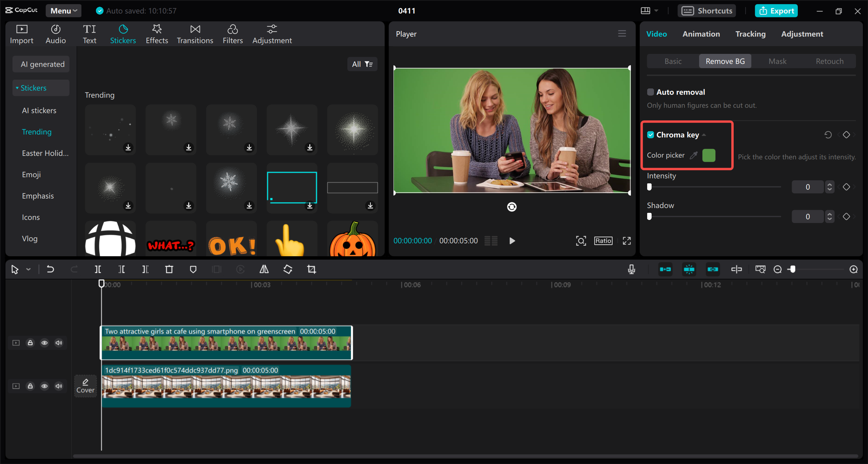The height and width of the screenshot is (464, 868).
Task: Open the All filter dropdown in Stickers panel
Action: (x=362, y=64)
